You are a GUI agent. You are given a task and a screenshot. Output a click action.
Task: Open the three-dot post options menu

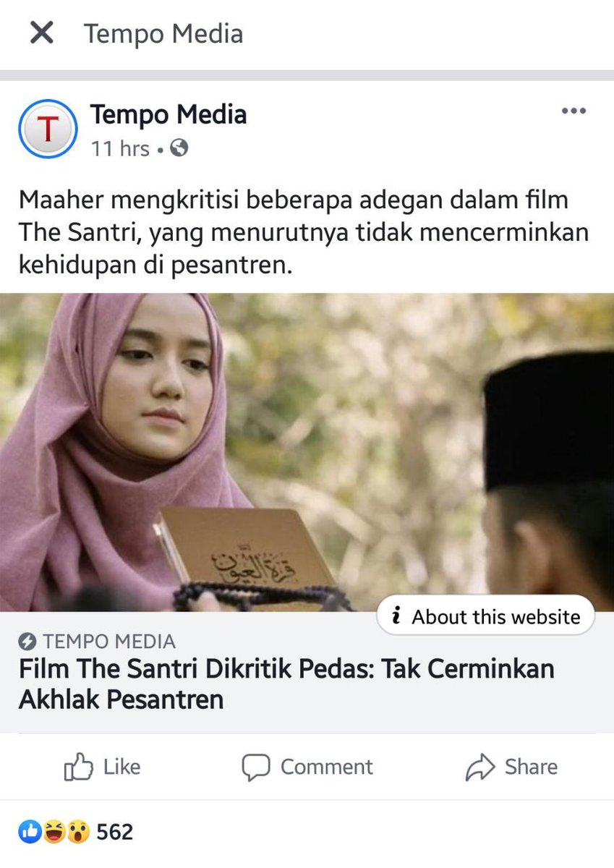point(574,111)
